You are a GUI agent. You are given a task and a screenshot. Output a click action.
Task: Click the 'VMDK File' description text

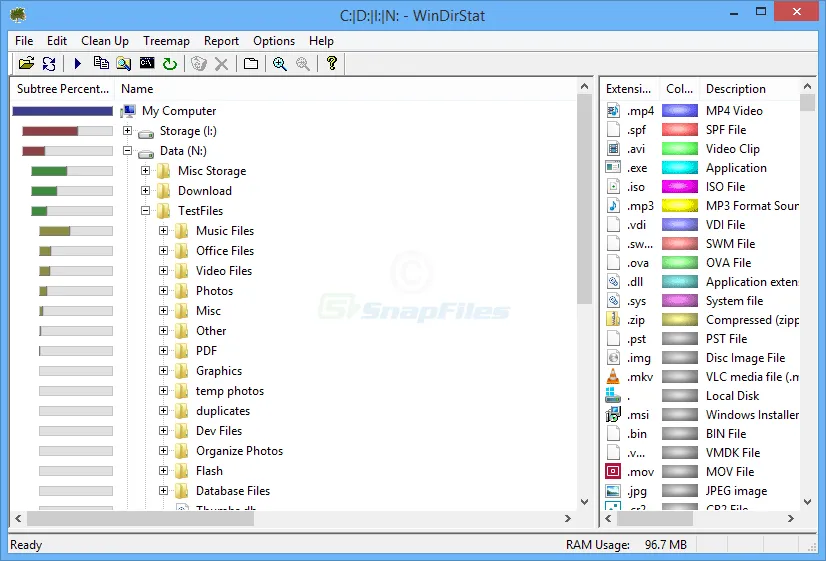coord(733,452)
